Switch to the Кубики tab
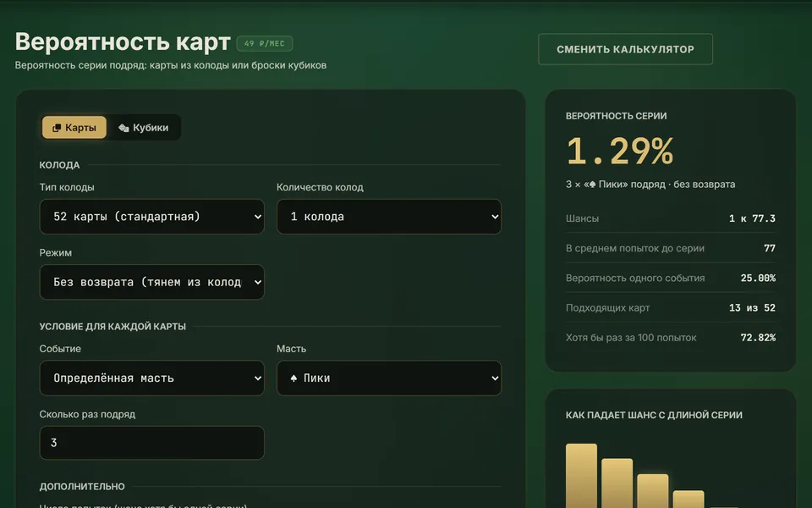 pos(144,128)
